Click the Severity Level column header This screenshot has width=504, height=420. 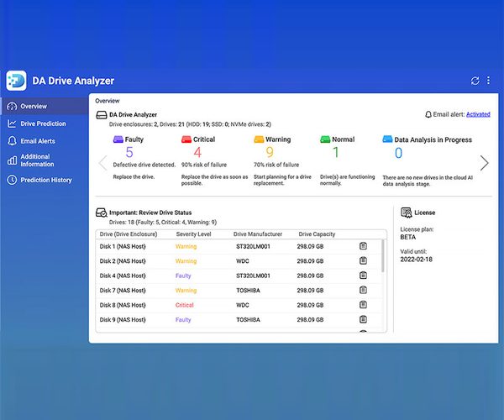point(193,234)
